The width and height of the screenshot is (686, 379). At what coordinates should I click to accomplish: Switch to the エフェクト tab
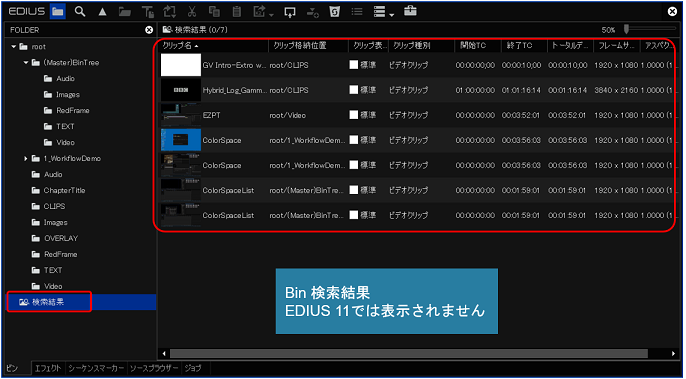click(48, 368)
